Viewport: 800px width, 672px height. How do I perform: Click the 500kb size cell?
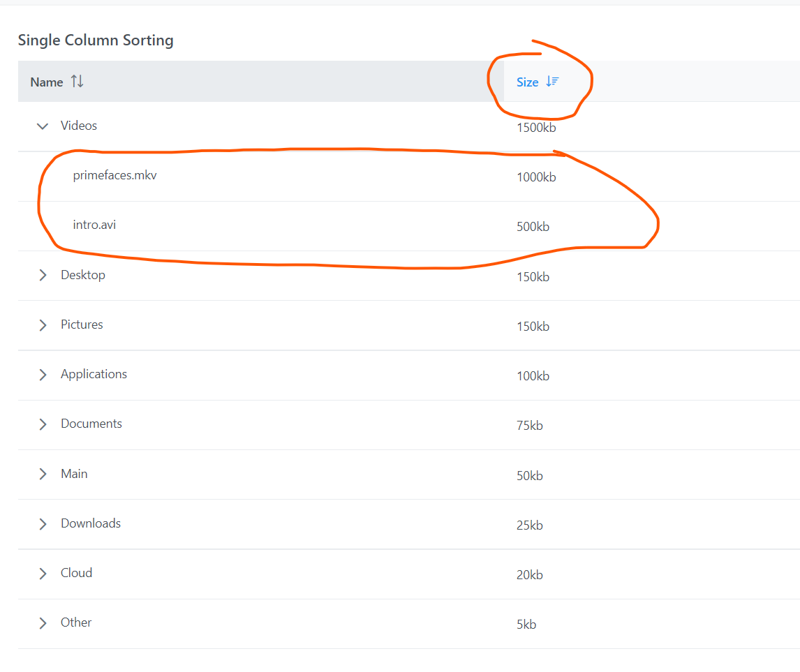[x=533, y=226]
